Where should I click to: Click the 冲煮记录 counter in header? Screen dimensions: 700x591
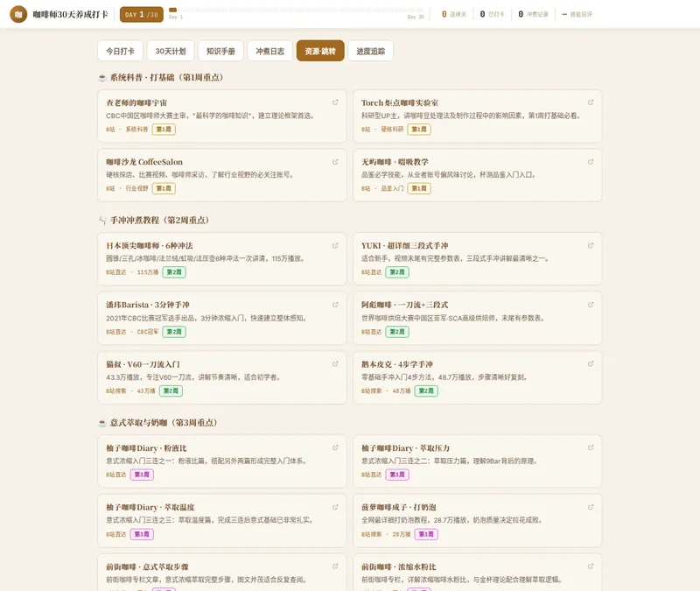533,14
